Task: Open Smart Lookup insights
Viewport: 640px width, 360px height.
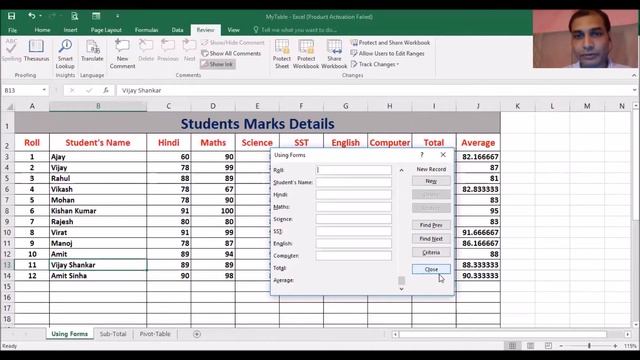Action: click(x=65, y=54)
